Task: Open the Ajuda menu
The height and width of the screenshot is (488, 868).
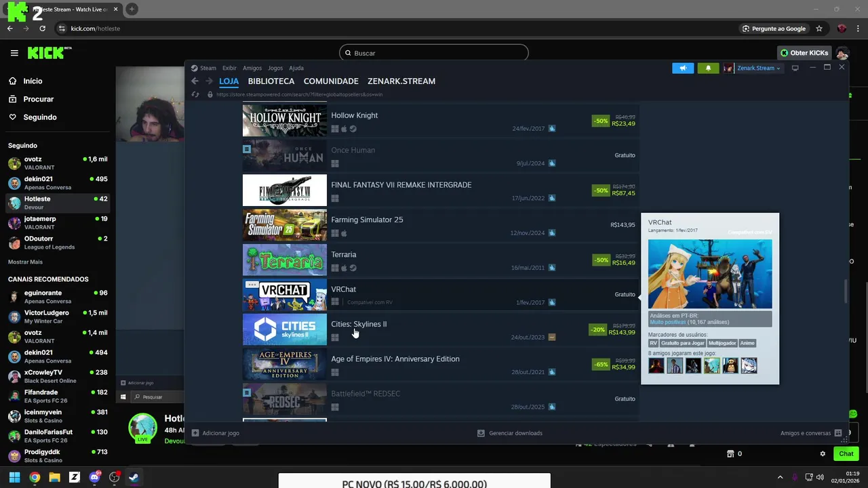Action: point(296,68)
